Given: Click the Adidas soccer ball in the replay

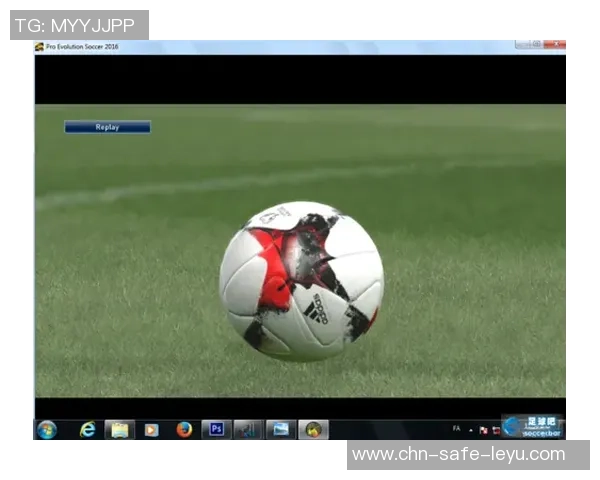Looking at the screenshot, I should (300, 281).
